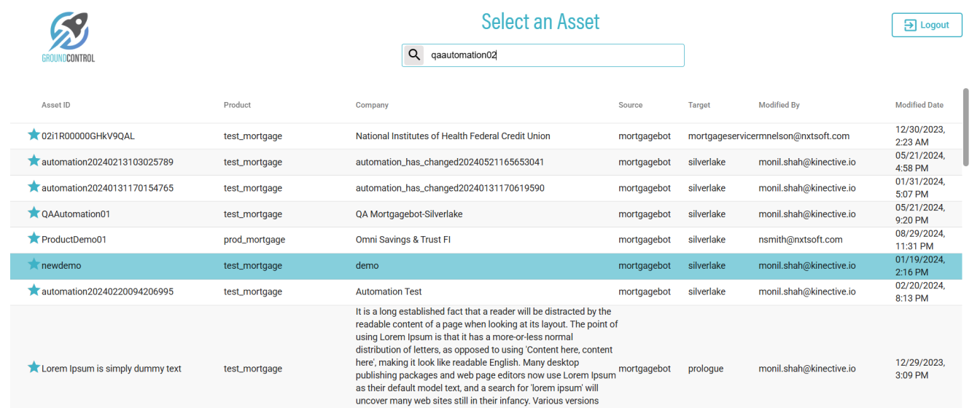Click star icon beside automation20240220094206995
Viewport: 980px width, 408px height.
[x=34, y=290]
